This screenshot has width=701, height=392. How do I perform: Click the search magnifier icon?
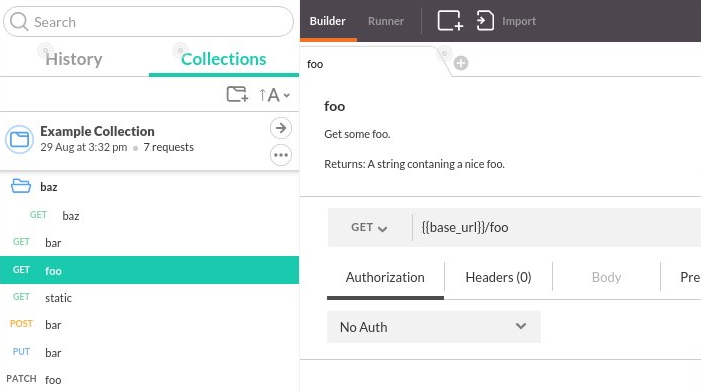(x=19, y=21)
